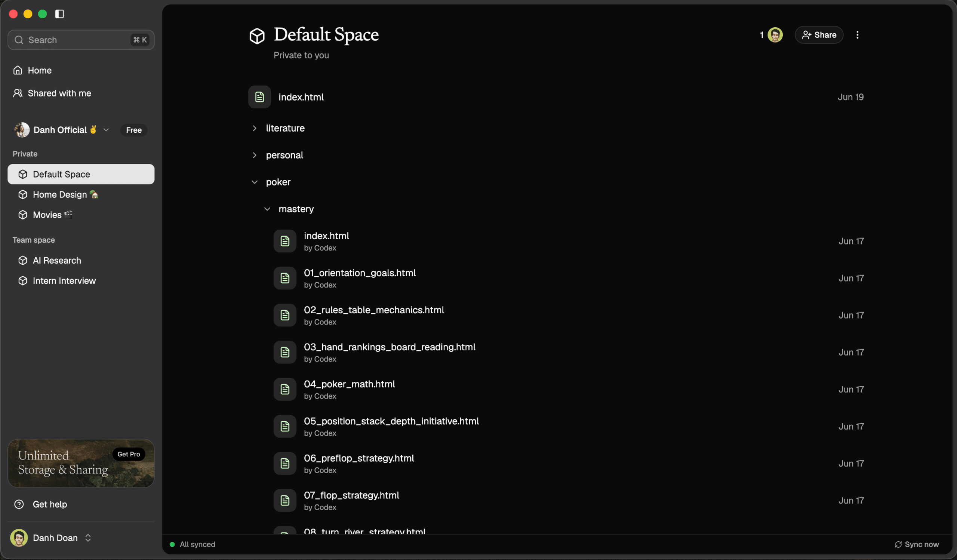Click the 03_hand_rankings_board_reading.html file icon
This screenshot has height=560, width=957.
coord(285,352)
